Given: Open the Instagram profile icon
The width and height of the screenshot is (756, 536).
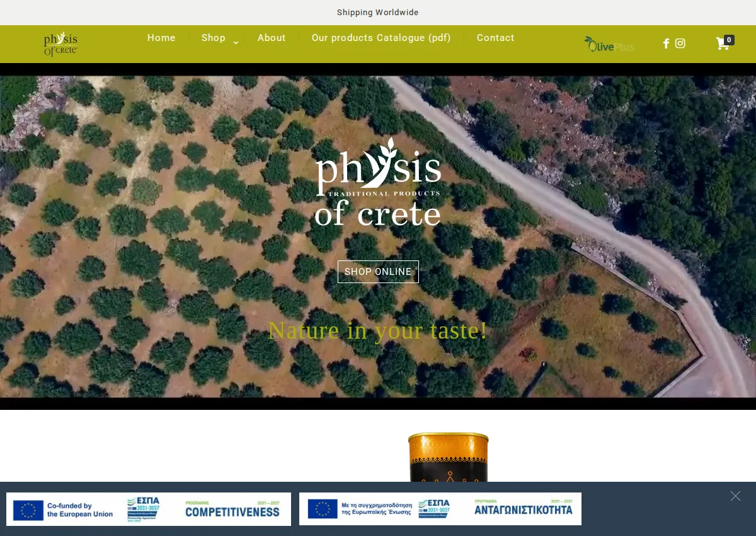Looking at the screenshot, I should 680,44.
